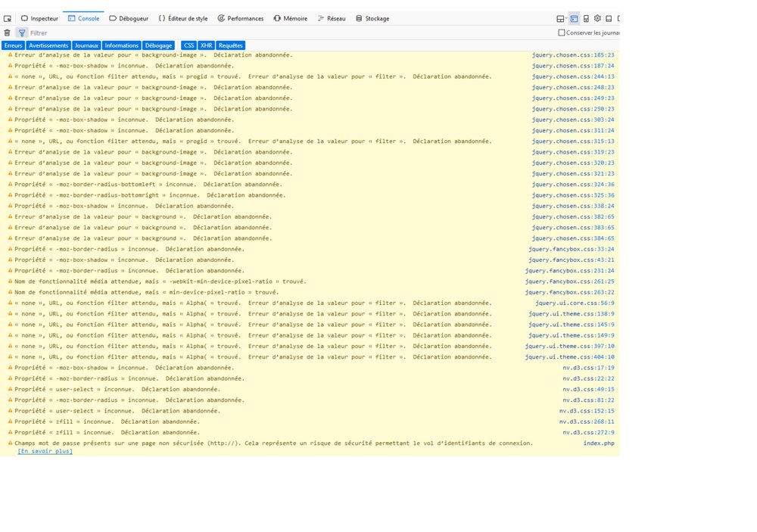Dock devtools to bottom icon

609,18
